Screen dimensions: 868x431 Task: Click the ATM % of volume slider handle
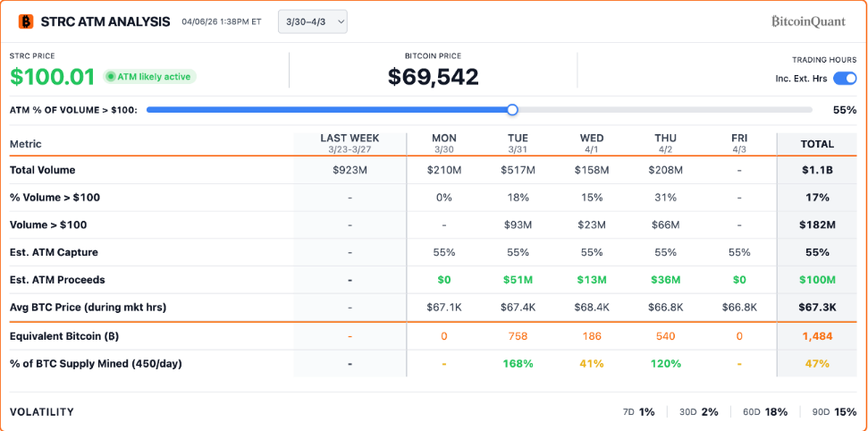coord(512,110)
